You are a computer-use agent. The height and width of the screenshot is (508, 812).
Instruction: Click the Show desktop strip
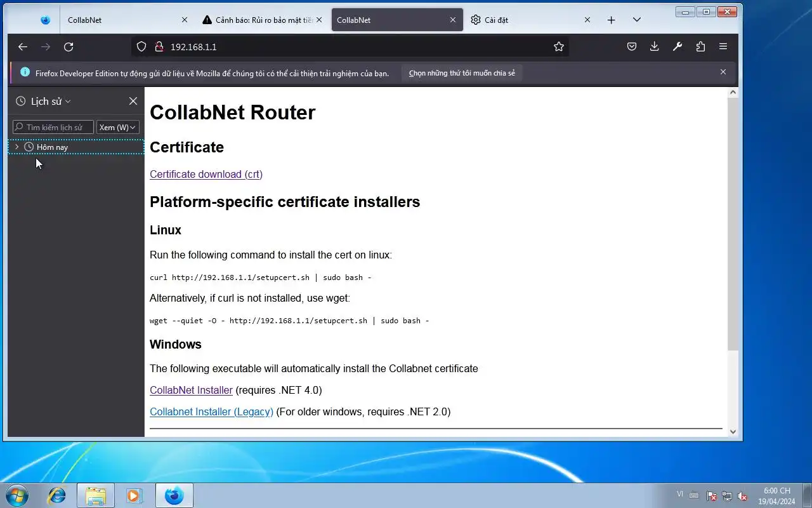click(x=807, y=495)
